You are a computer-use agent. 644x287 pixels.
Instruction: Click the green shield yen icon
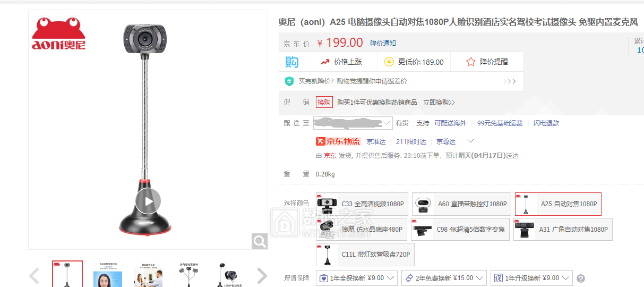pos(289,81)
